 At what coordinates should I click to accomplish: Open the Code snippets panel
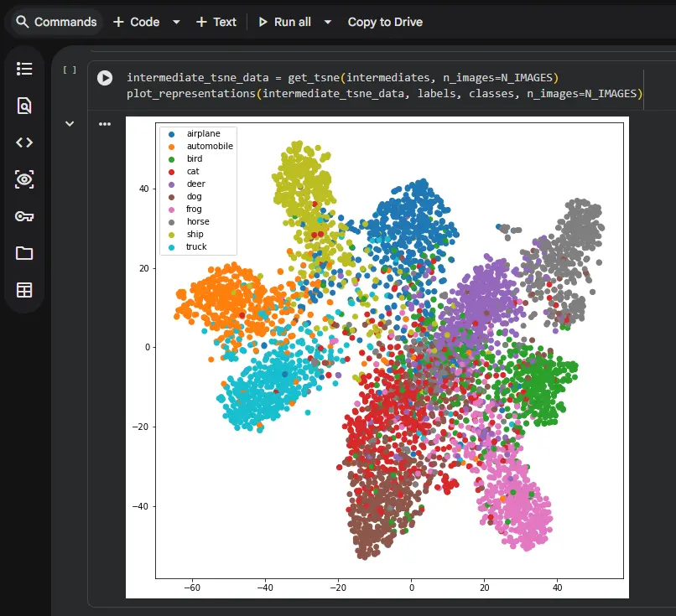tap(24, 142)
